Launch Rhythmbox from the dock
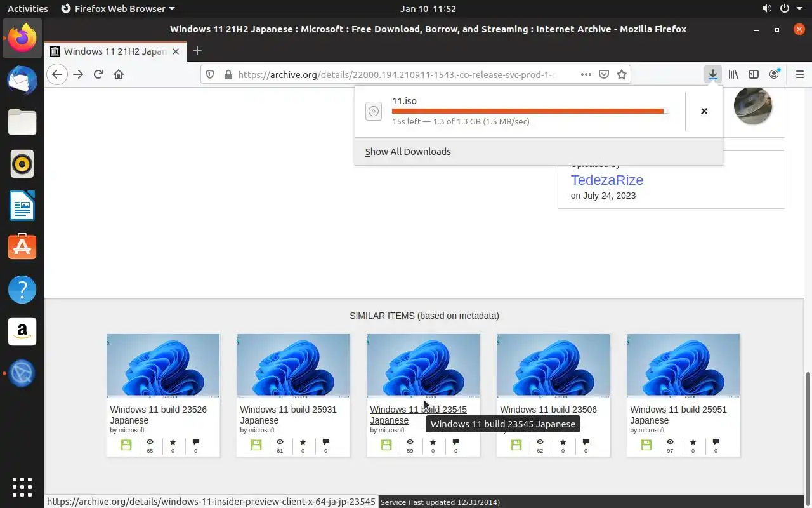 (22, 164)
